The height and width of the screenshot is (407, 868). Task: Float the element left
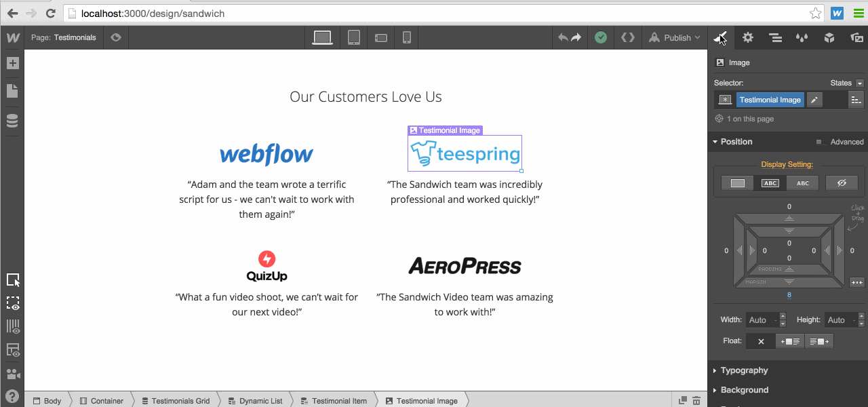coord(790,341)
